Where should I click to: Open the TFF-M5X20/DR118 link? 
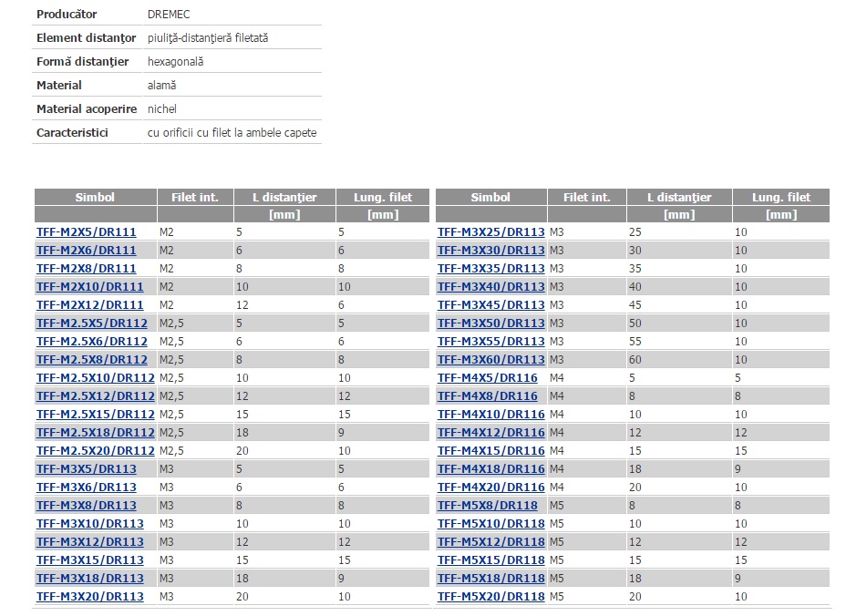[491, 597]
